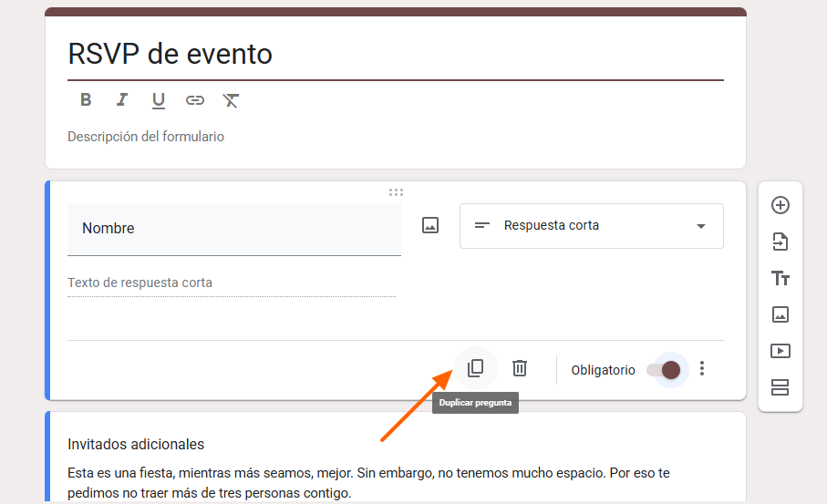This screenshot has width=827, height=504.
Task: Add a new question from the sidebar
Action: click(780, 205)
